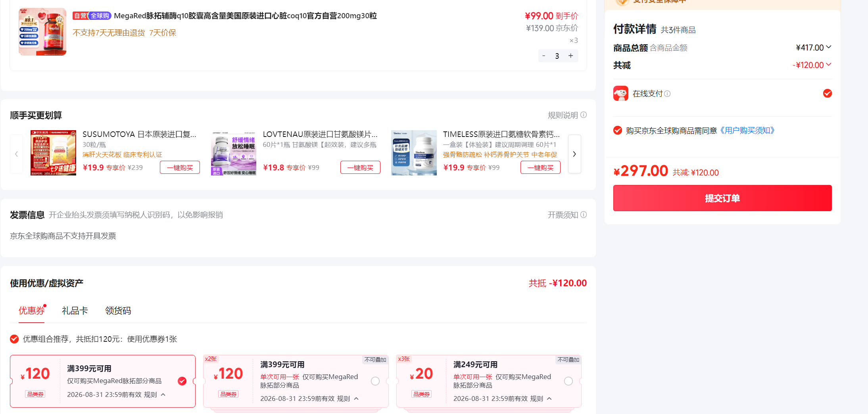Collapse 规则 on the ¥20 coupon

(541, 399)
